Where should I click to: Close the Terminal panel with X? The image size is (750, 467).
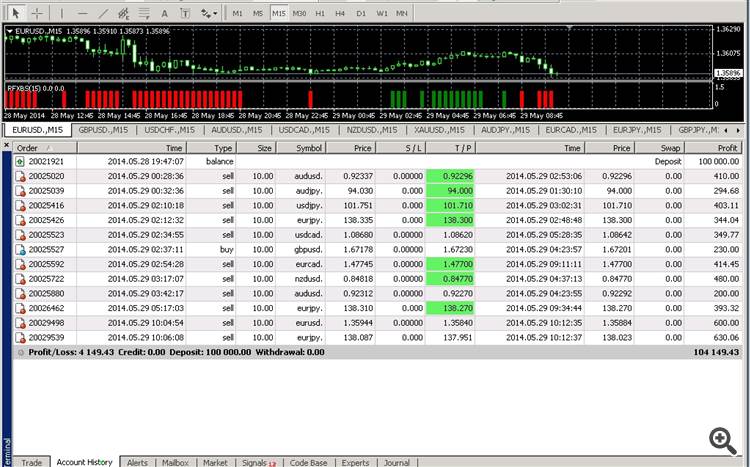click(x=6, y=145)
